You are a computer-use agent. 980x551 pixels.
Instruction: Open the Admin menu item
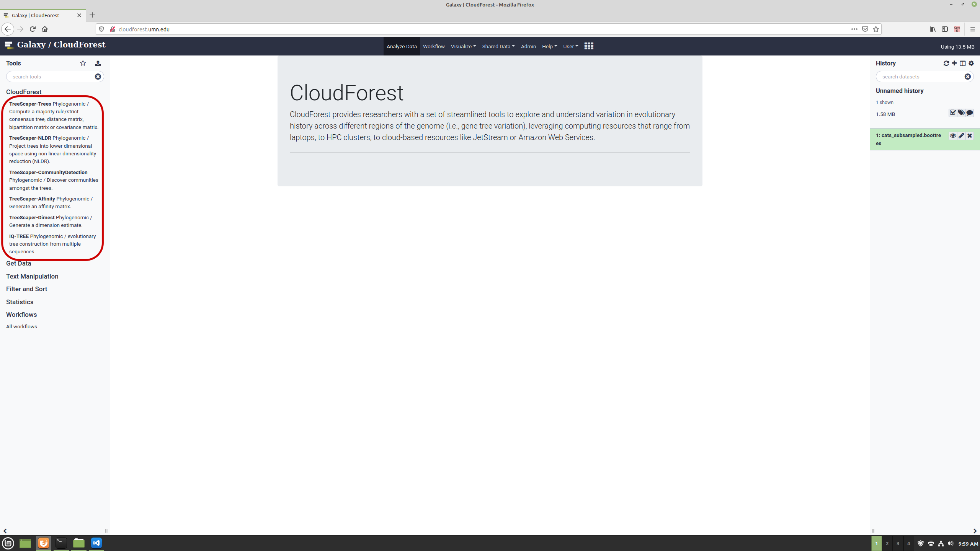[x=528, y=46]
